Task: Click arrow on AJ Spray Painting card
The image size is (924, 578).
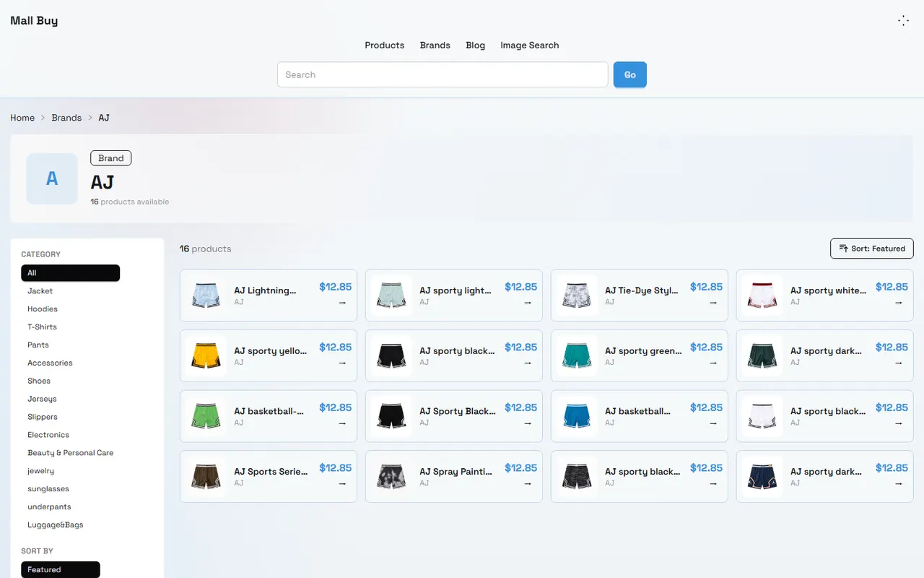Action: coord(528,483)
